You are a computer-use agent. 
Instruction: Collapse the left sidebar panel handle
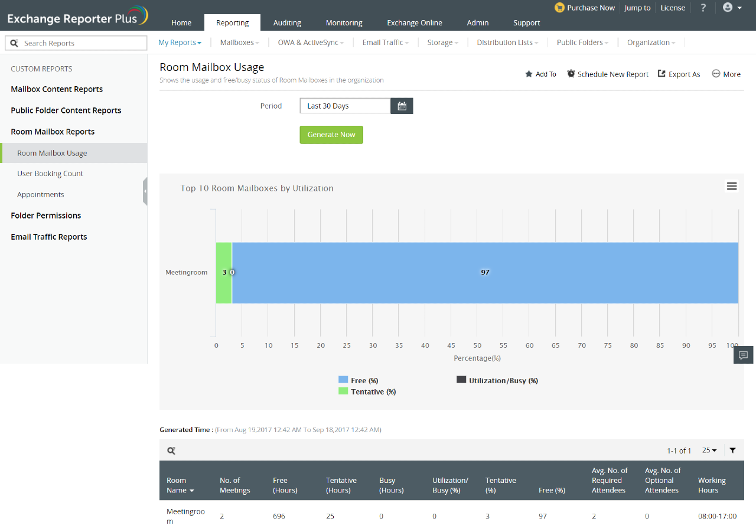tap(145, 191)
